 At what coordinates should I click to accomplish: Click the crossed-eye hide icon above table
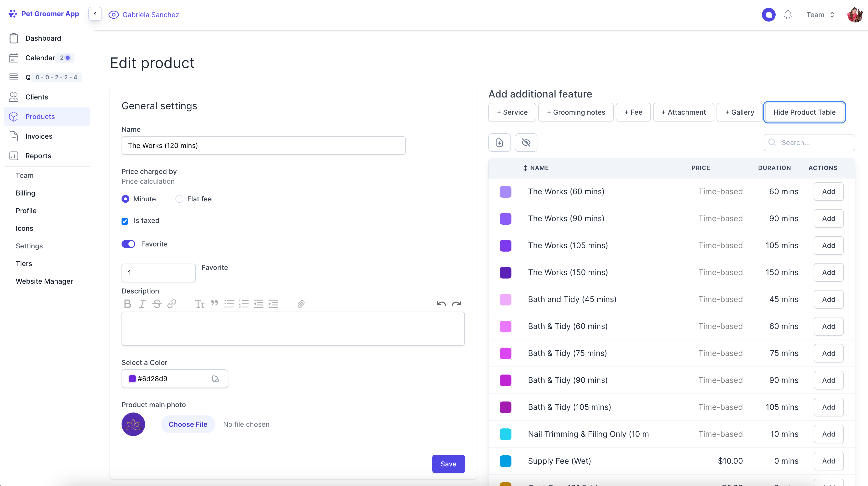[526, 143]
